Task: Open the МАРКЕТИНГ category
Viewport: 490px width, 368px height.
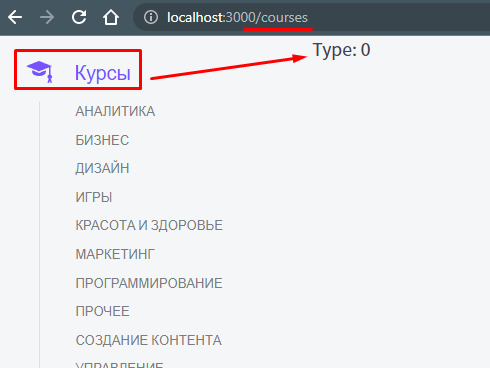Action: tap(115, 254)
